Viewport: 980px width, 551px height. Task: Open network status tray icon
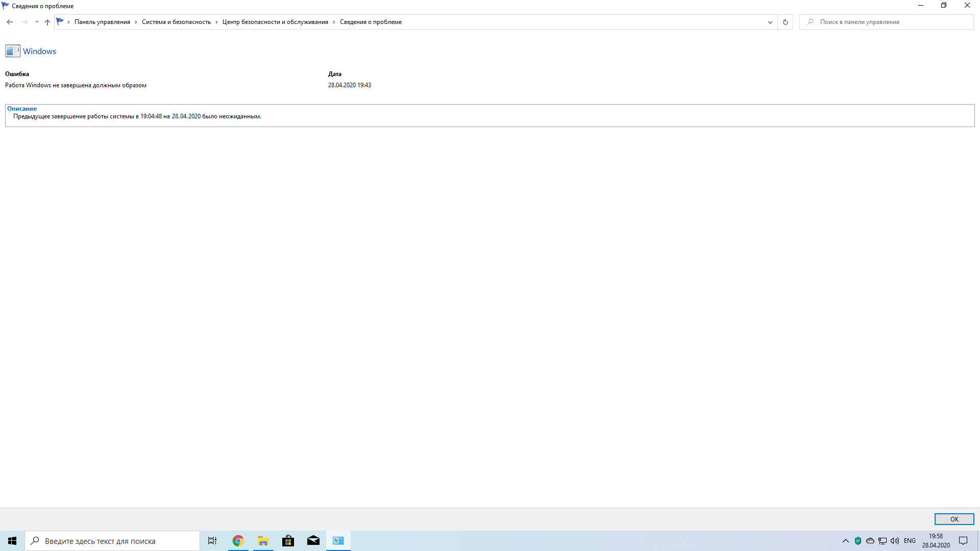[883, 541]
